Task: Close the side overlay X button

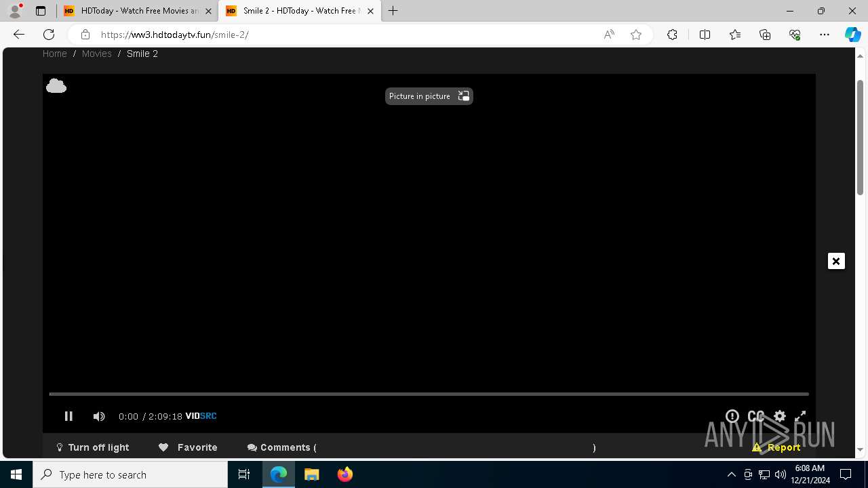Action: (836, 261)
